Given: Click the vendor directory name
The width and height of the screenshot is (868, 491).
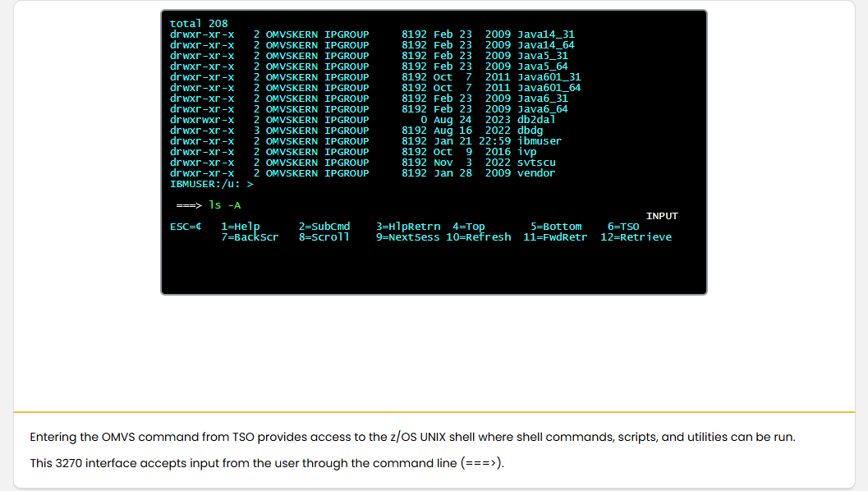Looking at the screenshot, I should point(536,173).
